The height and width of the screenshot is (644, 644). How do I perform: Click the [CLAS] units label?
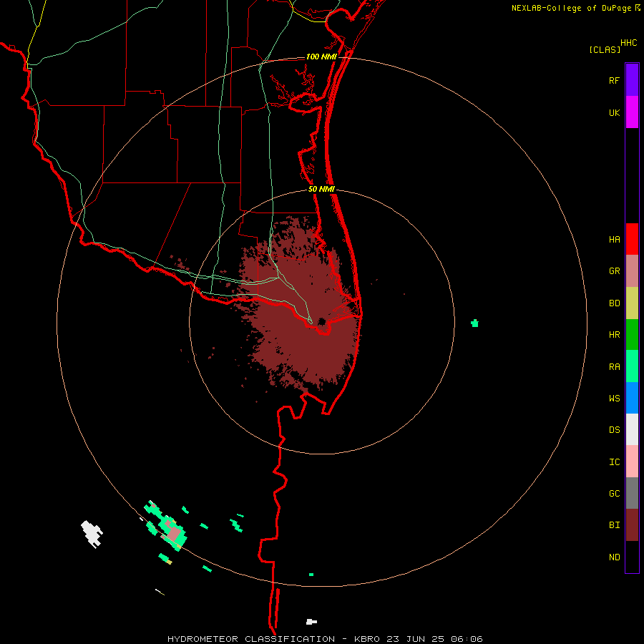[x=605, y=50]
